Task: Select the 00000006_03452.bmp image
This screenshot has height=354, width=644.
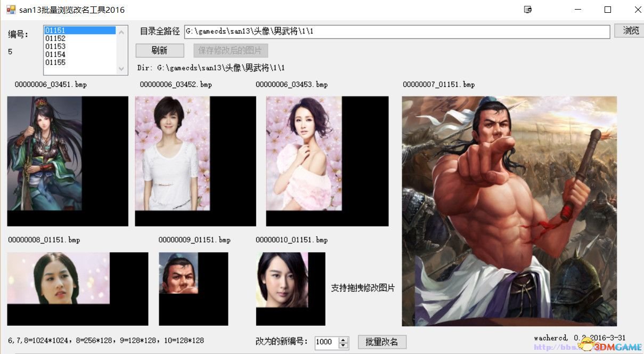Action: click(195, 161)
